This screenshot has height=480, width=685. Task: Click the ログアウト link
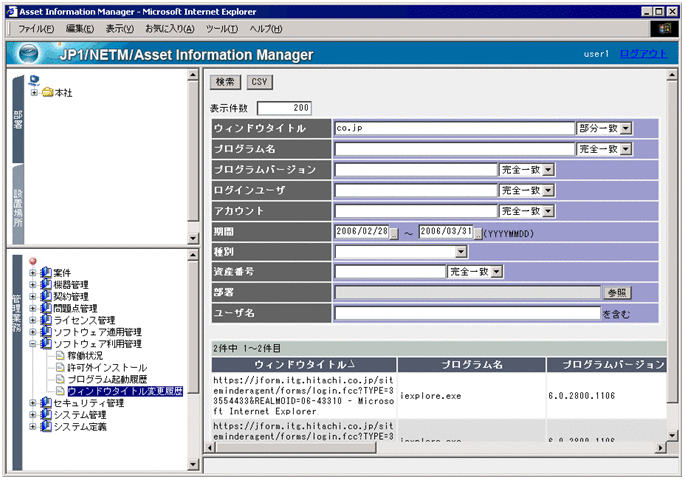(642, 54)
